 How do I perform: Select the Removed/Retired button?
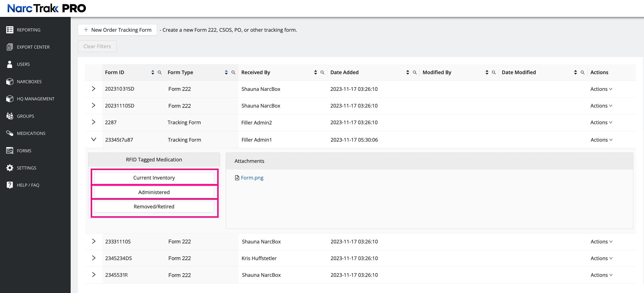pos(154,206)
